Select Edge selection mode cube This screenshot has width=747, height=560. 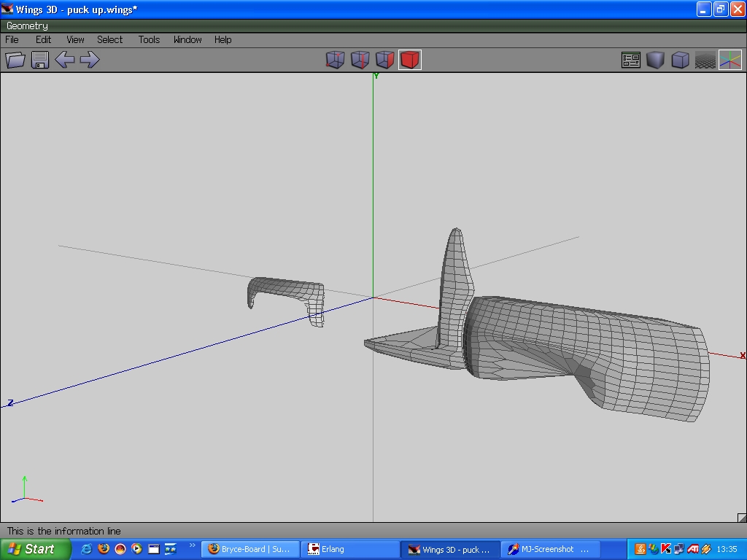point(360,60)
